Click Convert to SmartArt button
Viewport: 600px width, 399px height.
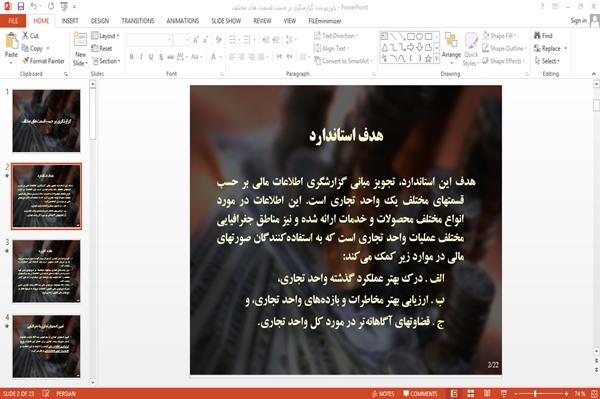pyautogui.click(x=343, y=61)
